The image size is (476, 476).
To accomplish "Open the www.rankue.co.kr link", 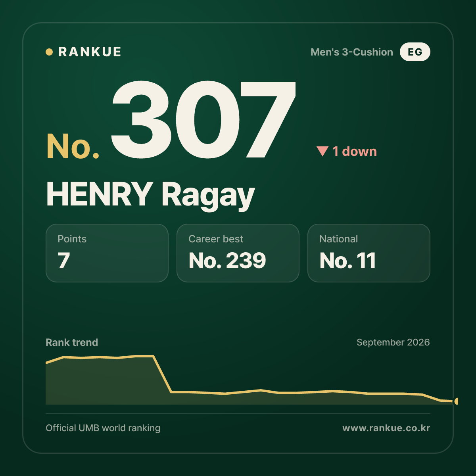I will tap(386, 428).
